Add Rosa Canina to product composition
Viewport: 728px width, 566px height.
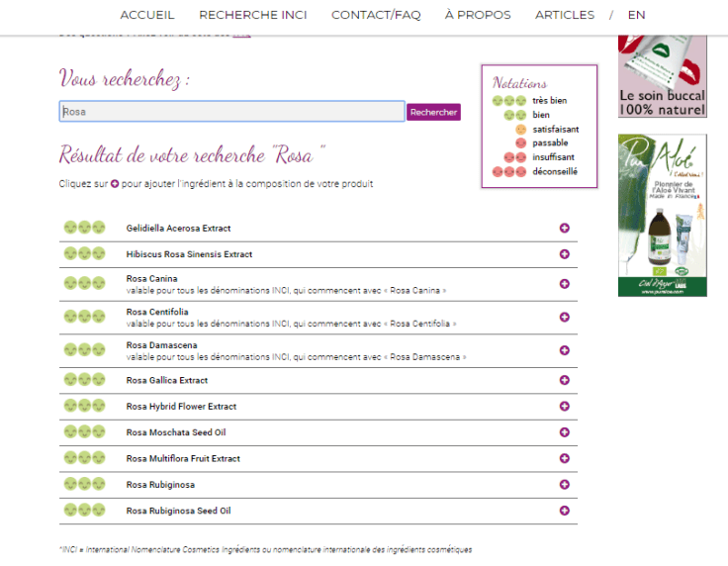point(565,284)
